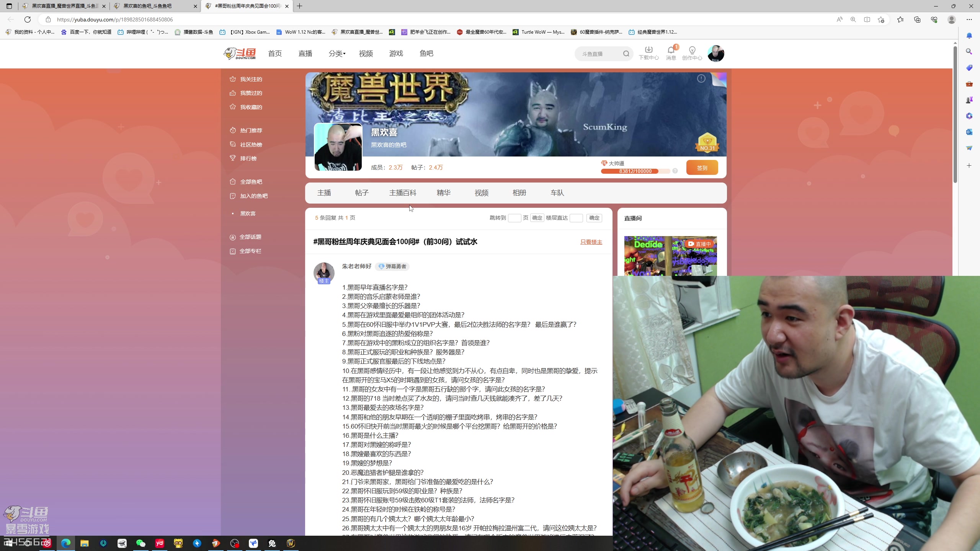Viewport: 980px width, 551px height.
Task: Open poster name 朱老老师好
Action: pos(356,266)
